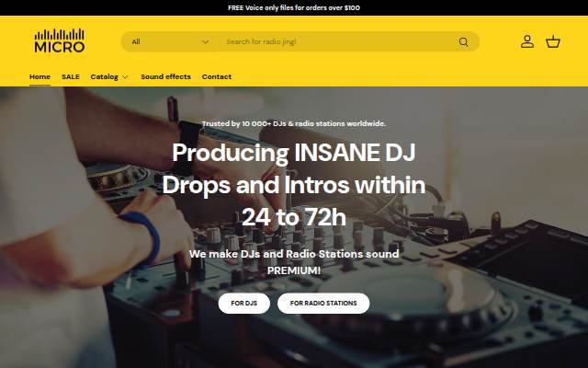Image resolution: width=588 pixels, height=368 pixels.
Task: Open the shopping basket icon
Action: tap(553, 41)
